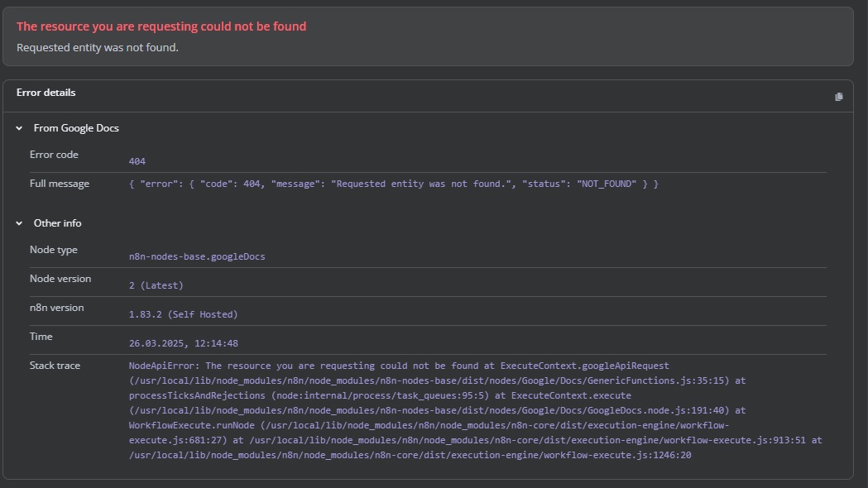Viewport: 868px width, 488px height.
Task: Collapse the From Google Docs section
Action: [x=19, y=128]
